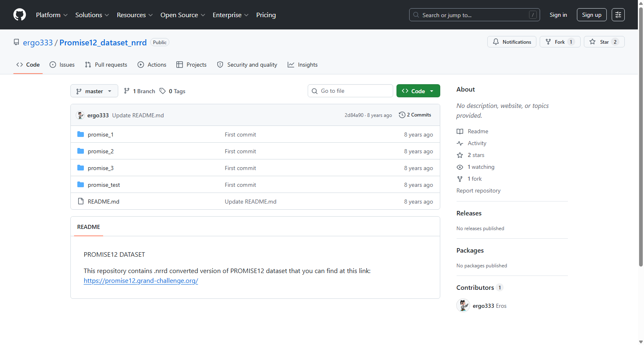Click the Star icon on the Star button
644x345 pixels.
pyautogui.click(x=592, y=42)
